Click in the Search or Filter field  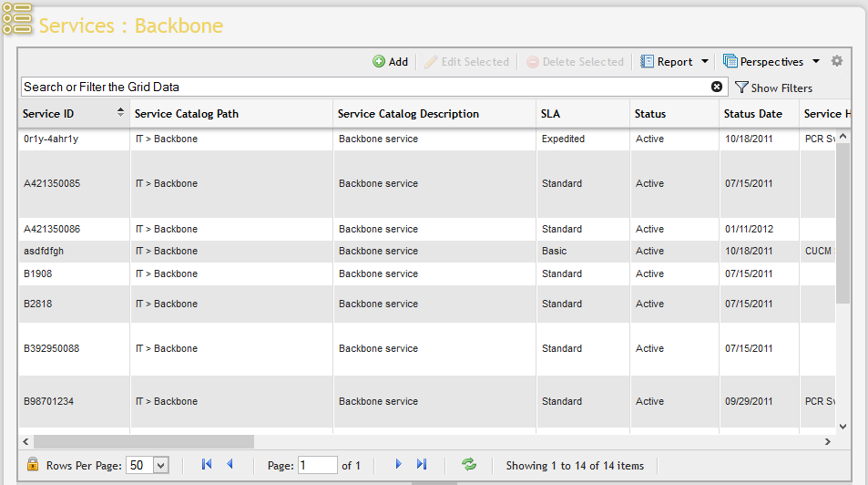pyautogui.click(x=364, y=87)
